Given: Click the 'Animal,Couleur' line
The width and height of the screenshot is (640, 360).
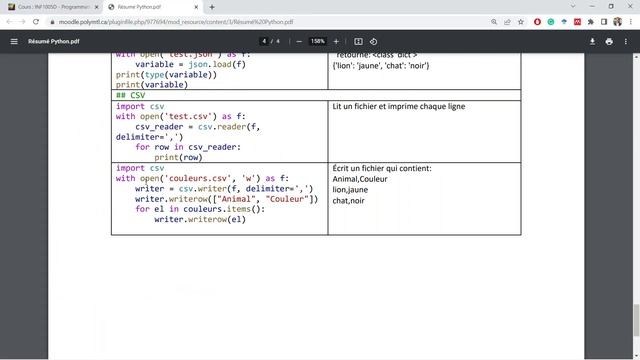Looking at the screenshot, I should point(360,179).
